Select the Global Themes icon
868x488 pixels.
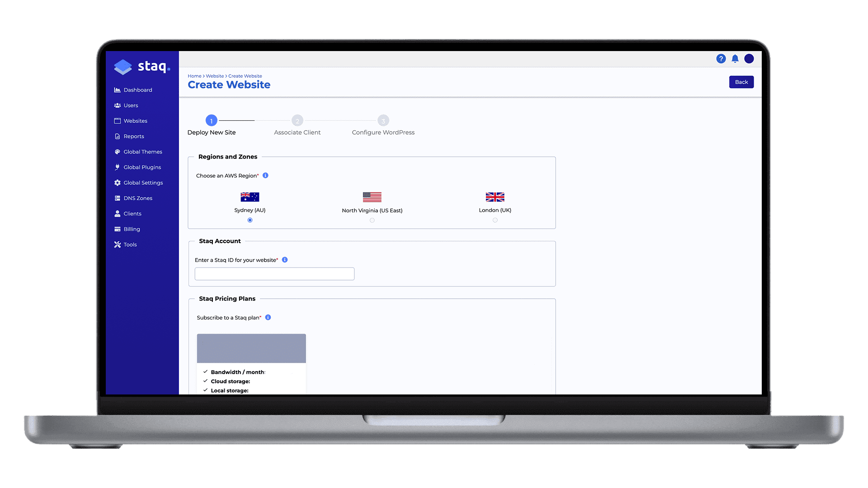click(x=118, y=151)
